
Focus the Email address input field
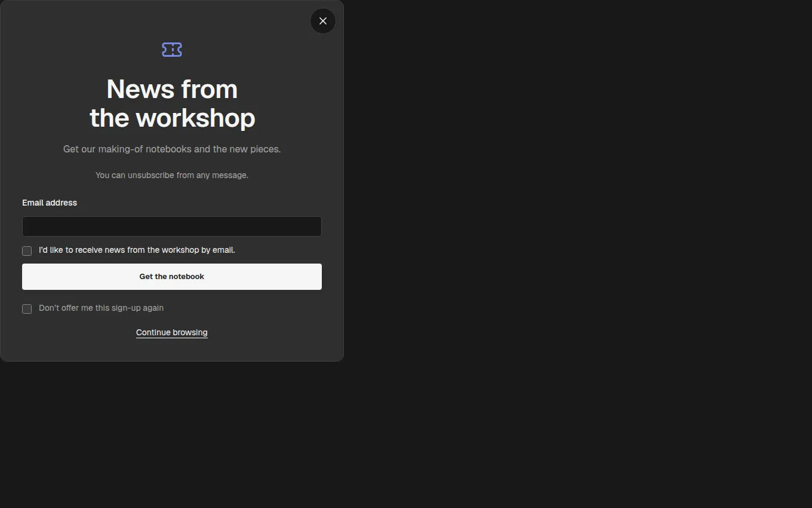172,227
